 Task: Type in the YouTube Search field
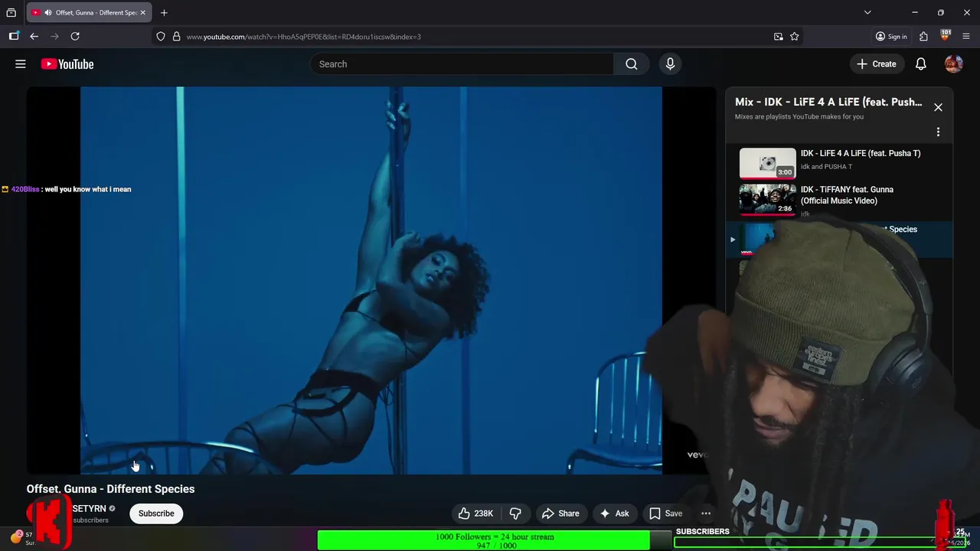point(462,64)
